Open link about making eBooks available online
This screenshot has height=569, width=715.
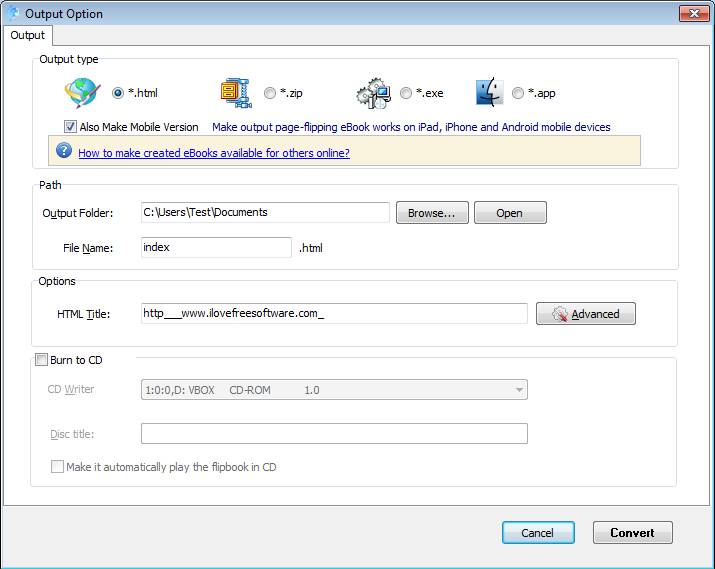click(x=213, y=153)
